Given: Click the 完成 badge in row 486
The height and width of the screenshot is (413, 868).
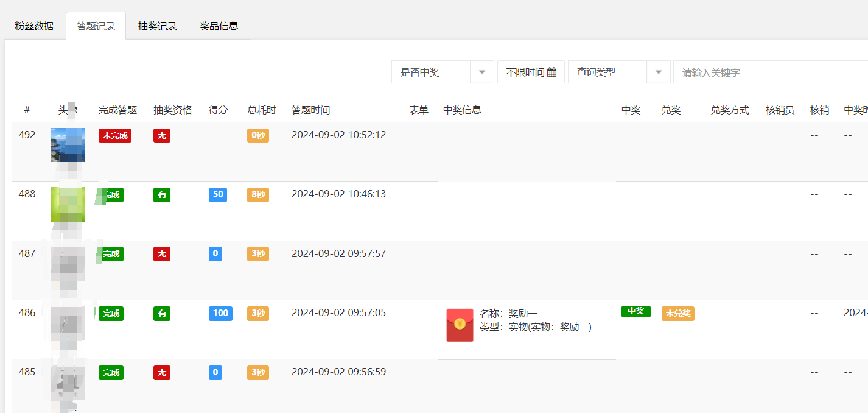Looking at the screenshot, I should pyautogui.click(x=111, y=314).
